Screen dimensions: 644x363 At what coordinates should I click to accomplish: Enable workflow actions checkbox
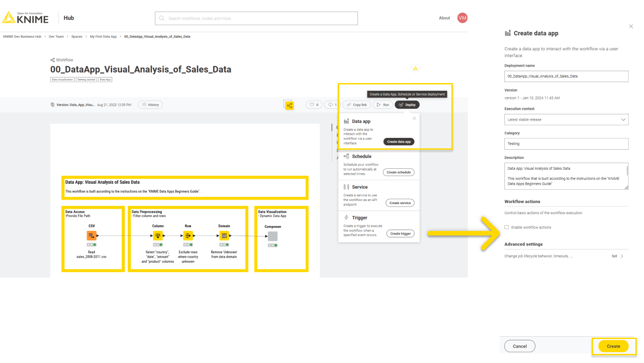(507, 227)
